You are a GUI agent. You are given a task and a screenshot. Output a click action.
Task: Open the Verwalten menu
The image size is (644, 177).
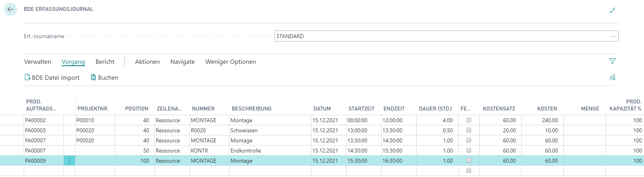[38, 62]
